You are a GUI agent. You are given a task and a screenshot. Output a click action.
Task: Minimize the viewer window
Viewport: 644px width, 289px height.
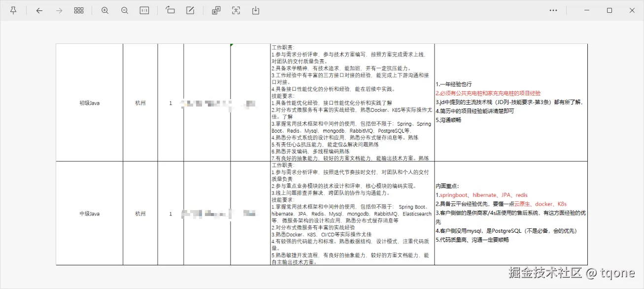[x=586, y=10]
